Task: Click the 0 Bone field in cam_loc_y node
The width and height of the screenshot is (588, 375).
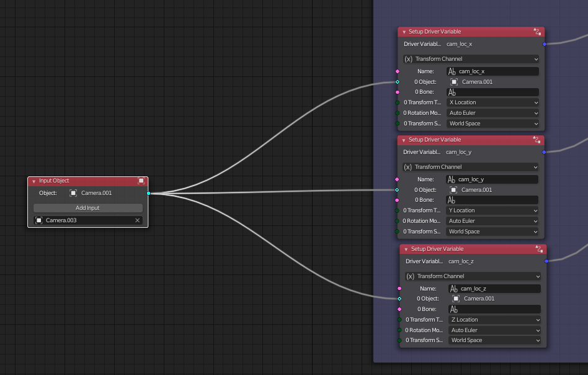Action: 492,200
